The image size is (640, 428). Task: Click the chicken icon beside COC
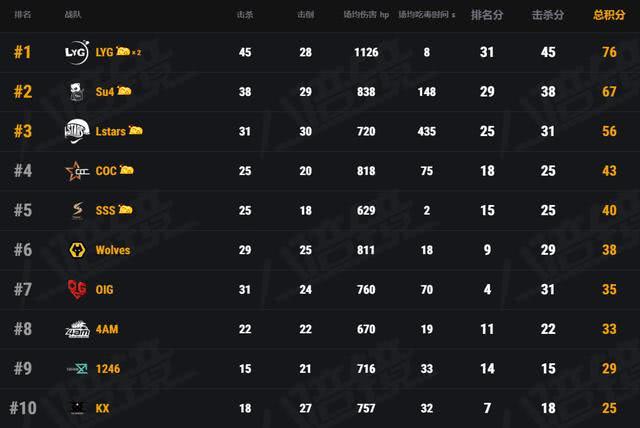(126, 170)
